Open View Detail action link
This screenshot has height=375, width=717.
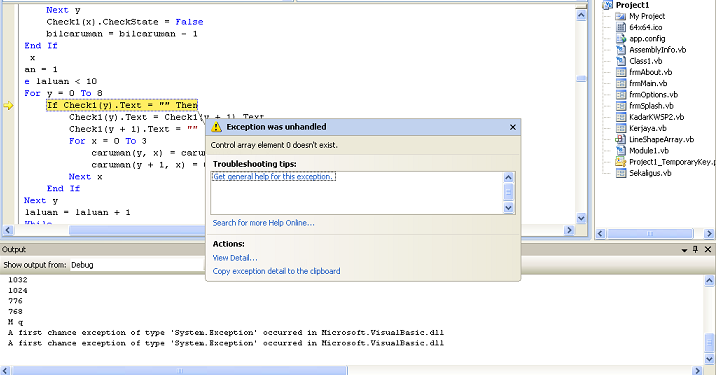tap(235, 258)
